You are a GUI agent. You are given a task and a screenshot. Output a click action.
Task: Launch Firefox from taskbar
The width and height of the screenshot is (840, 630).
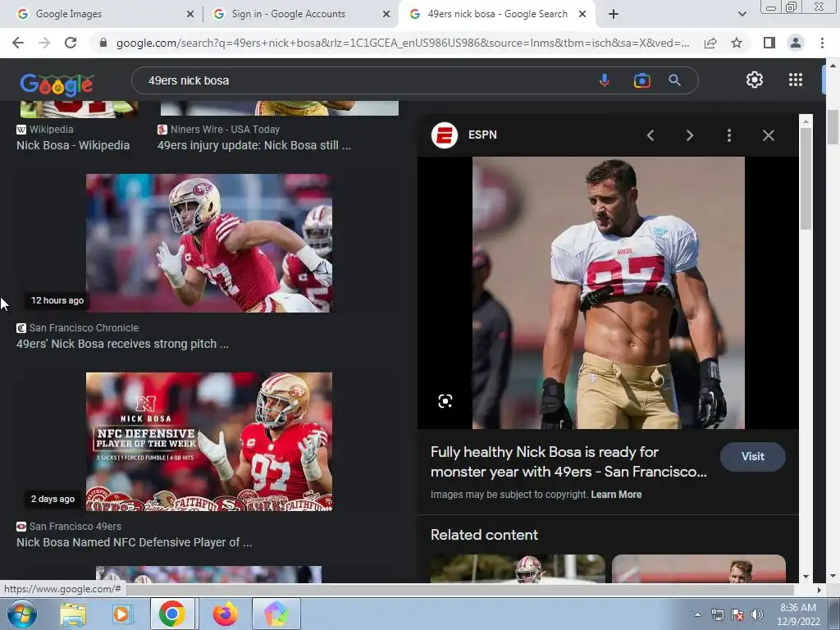(225, 614)
